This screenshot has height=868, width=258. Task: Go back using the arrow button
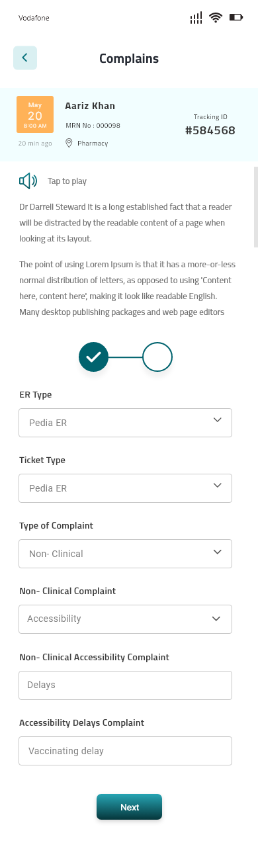[25, 58]
